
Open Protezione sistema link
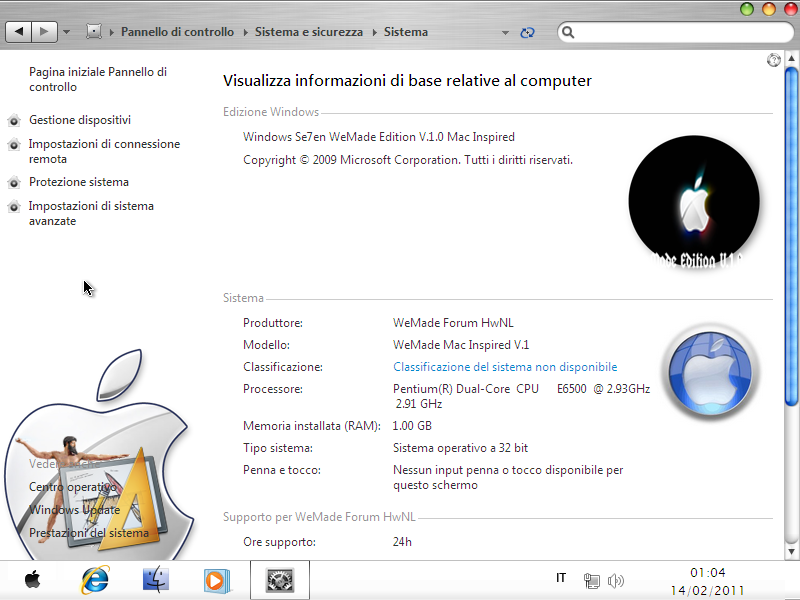pyautogui.click(x=79, y=182)
